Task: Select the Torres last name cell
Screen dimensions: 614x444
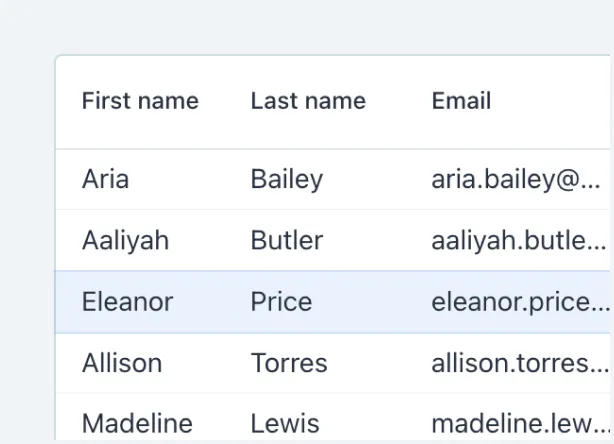Action: 289,363
